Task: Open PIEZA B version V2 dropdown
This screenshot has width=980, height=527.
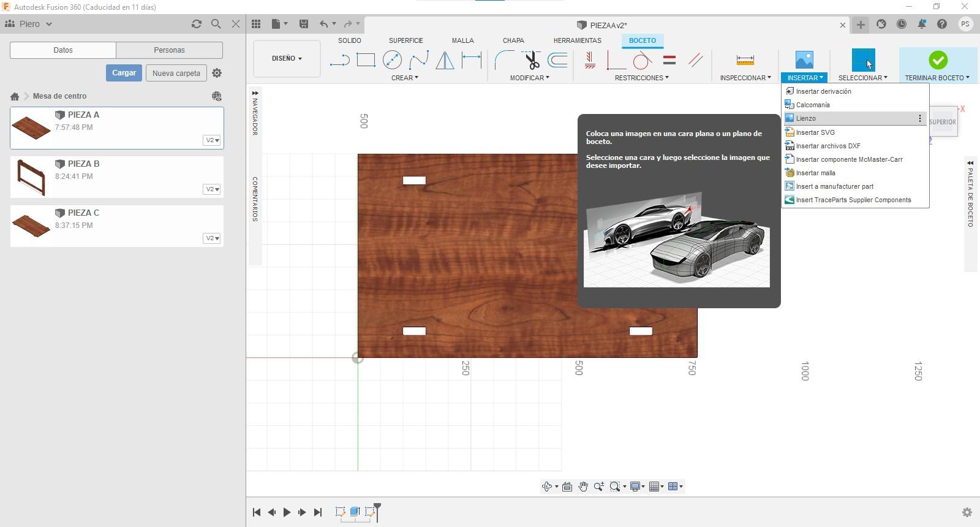Action: [x=212, y=189]
